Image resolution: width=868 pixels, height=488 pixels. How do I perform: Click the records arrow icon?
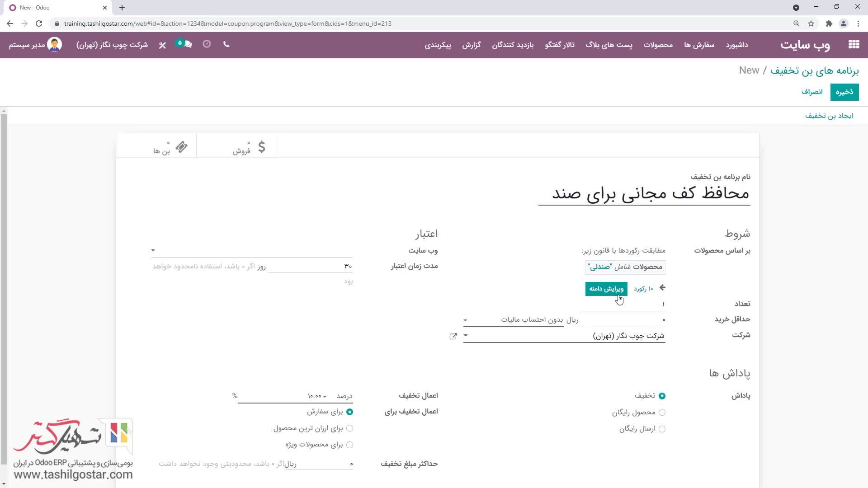pos(662,288)
